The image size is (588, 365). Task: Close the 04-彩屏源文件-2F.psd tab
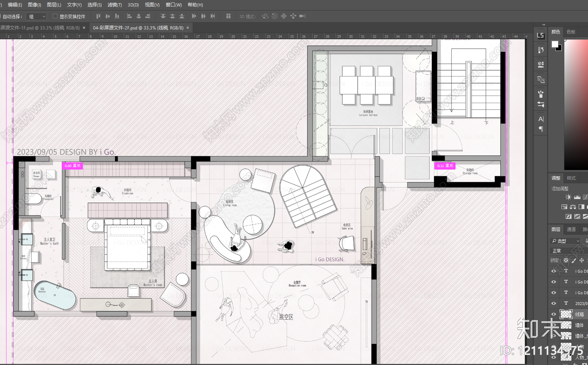click(x=188, y=28)
